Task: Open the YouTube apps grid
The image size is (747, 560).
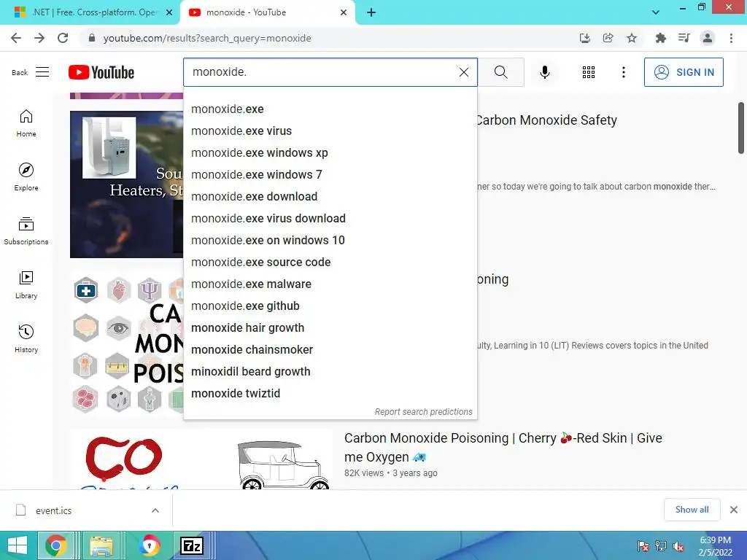Action: (x=589, y=72)
